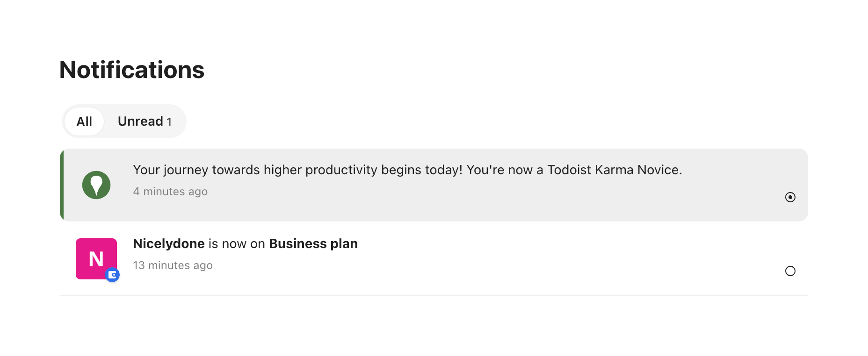Toggle read status of Business plan notification

click(790, 271)
